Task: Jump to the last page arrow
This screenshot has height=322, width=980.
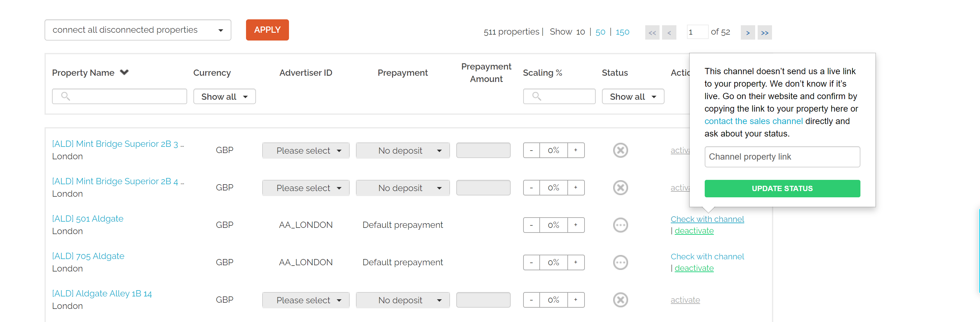Action: click(x=764, y=33)
